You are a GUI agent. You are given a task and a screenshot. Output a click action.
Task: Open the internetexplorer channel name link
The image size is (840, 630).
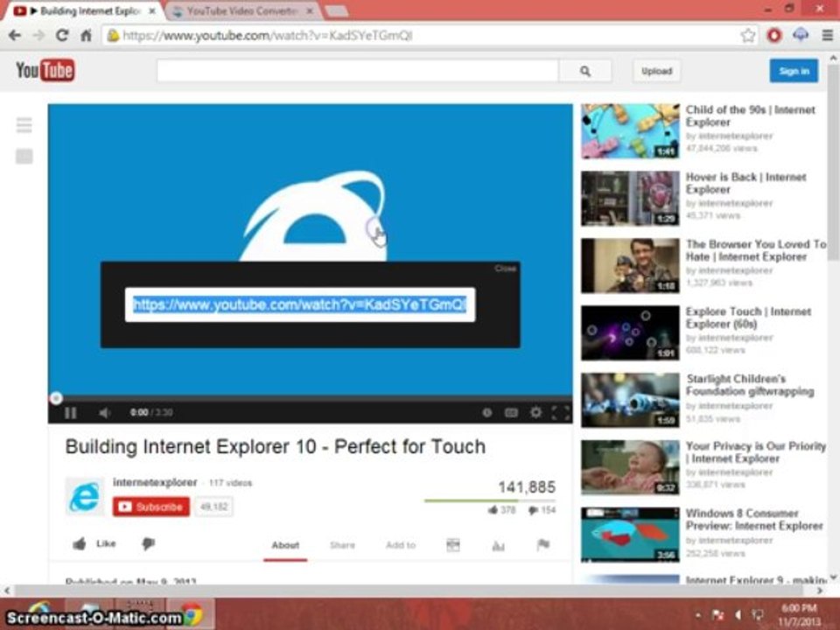click(x=155, y=482)
